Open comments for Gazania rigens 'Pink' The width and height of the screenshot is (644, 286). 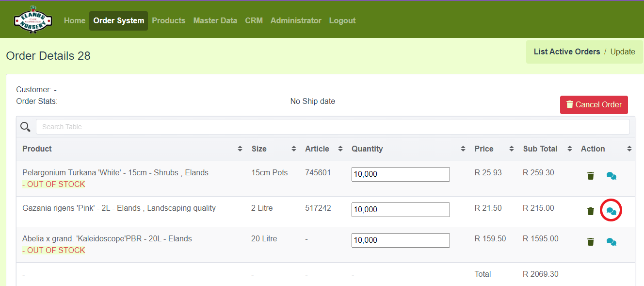611,211
